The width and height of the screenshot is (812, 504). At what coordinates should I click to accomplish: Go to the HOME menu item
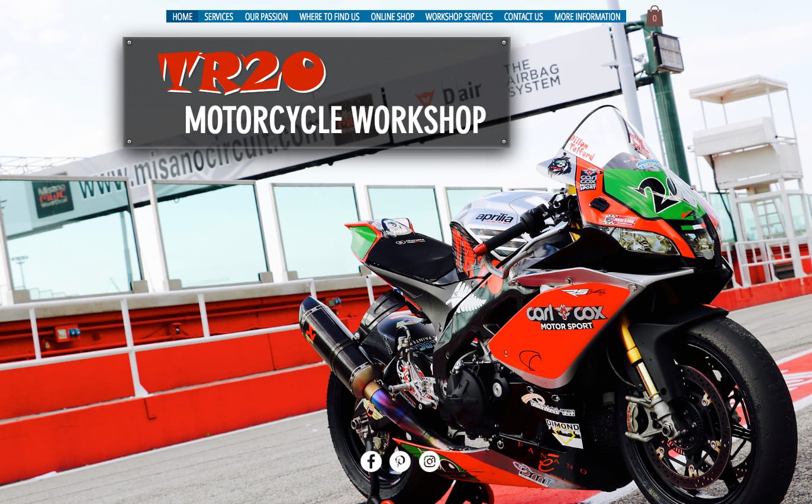coord(182,17)
